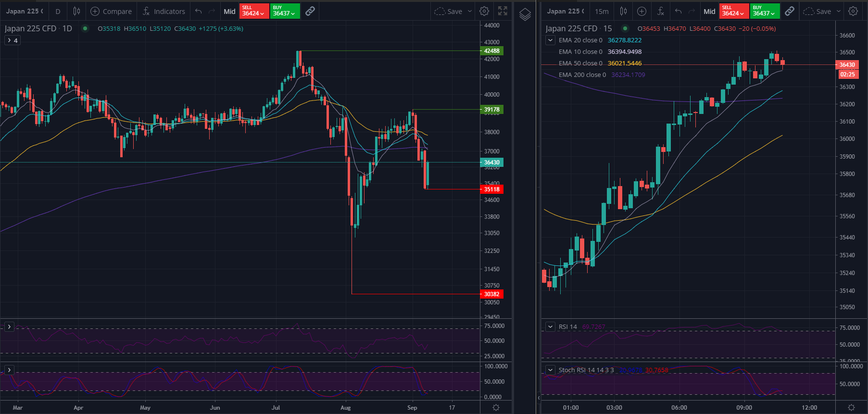Open symbol search Japan 225 right chart
Viewport: 868px width, 414px height.
click(566, 11)
